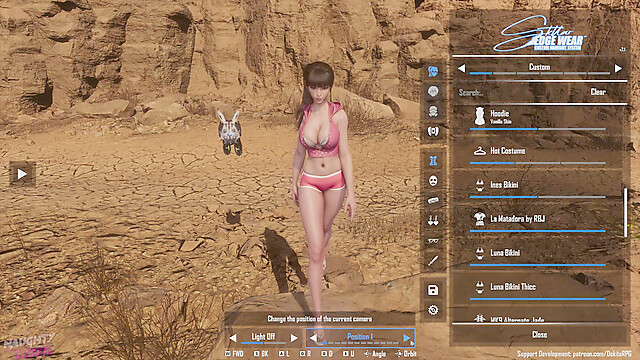Select the face makeup category icon

click(x=433, y=91)
